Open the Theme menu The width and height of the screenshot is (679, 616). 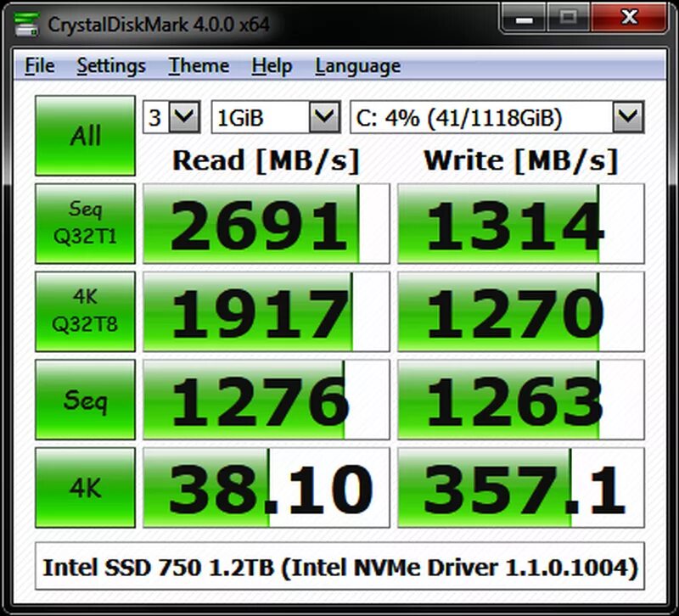click(x=199, y=66)
